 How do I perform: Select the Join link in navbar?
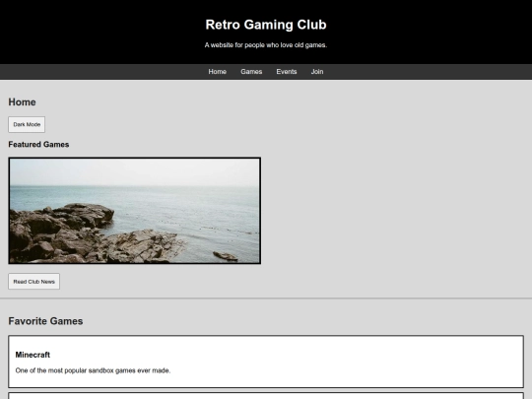click(317, 72)
